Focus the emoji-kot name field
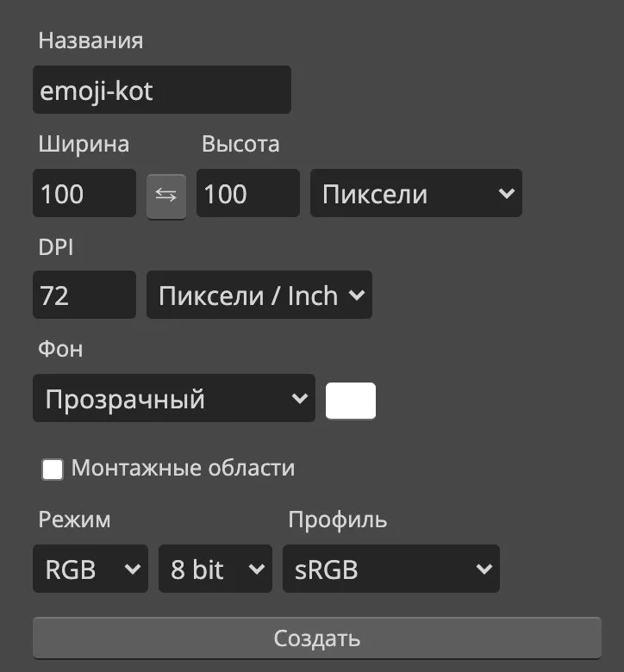The height and width of the screenshot is (672, 624). (x=162, y=90)
